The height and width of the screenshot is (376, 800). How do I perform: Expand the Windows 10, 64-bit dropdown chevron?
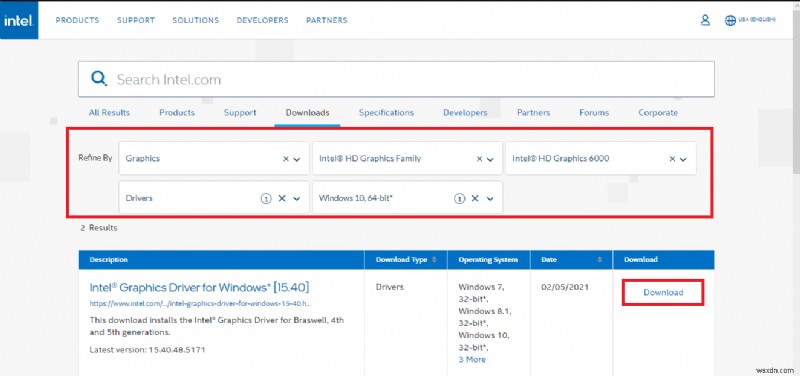490,199
